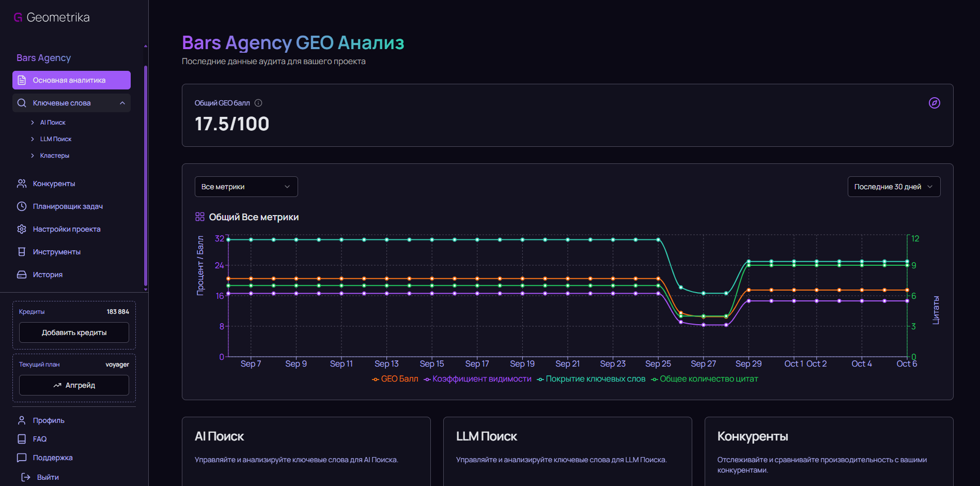Click the Конкуренты people icon in sidebar
Image resolution: width=980 pixels, height=486 pixels.
point(22,184)
